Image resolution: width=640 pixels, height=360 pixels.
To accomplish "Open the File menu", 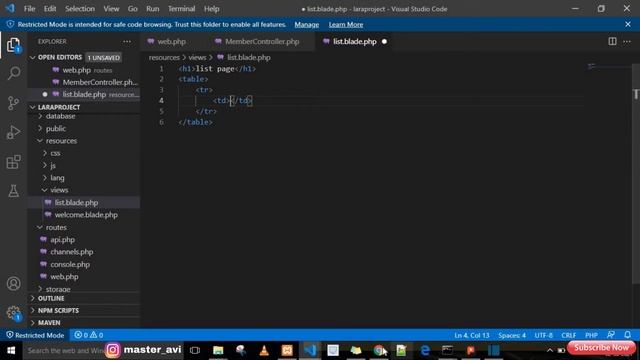I will pos(29,9).
